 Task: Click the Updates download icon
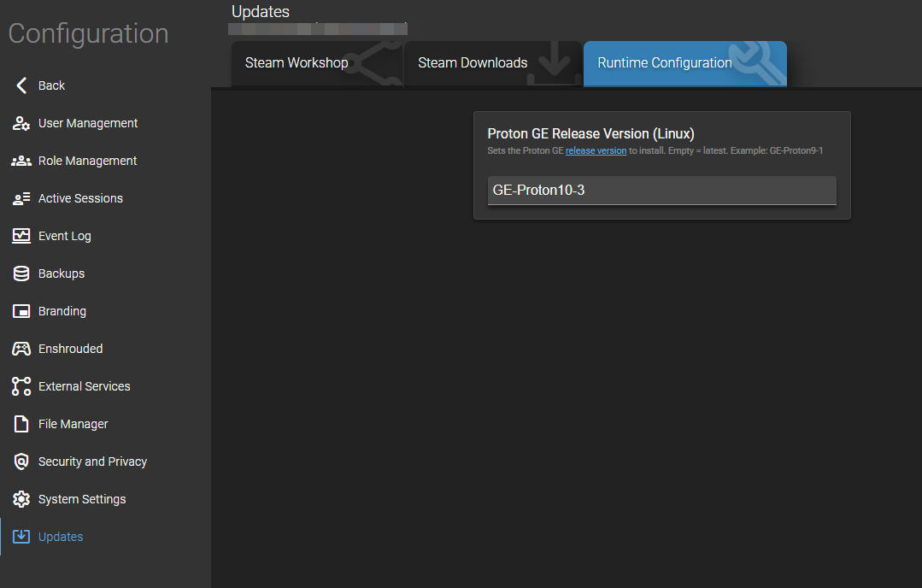click(x=21, y=537)
